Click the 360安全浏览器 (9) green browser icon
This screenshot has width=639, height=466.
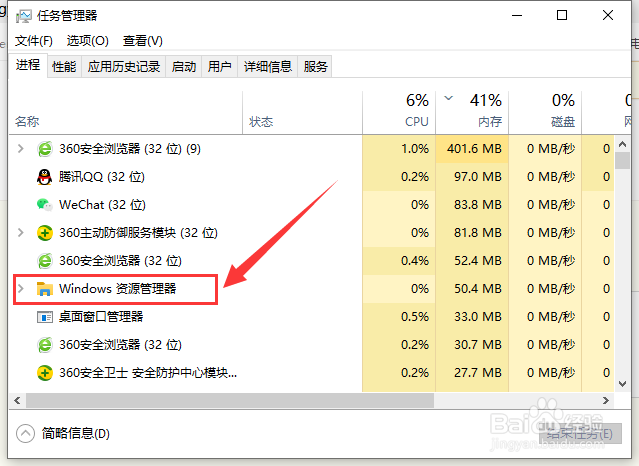[x=44, y=149]
